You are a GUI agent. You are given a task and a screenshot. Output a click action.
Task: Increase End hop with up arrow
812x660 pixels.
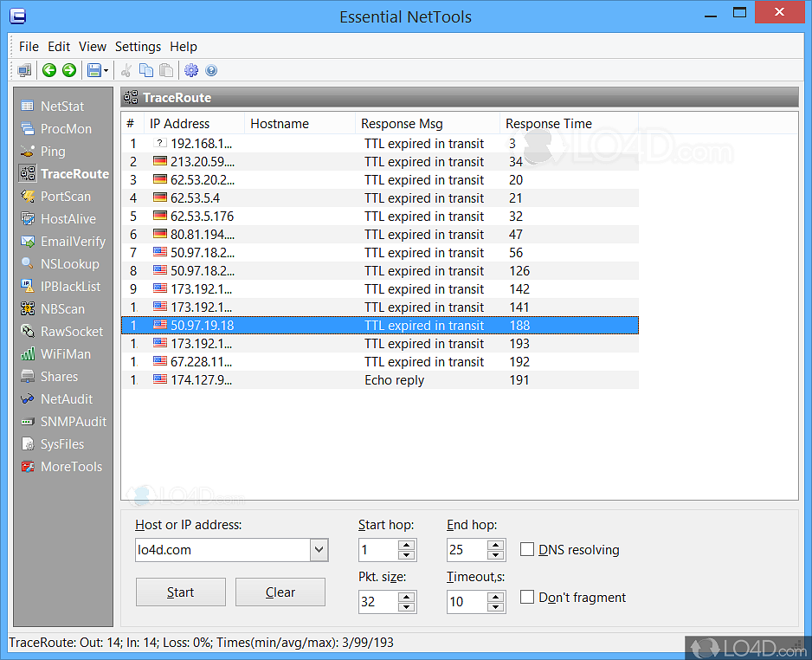495,545
